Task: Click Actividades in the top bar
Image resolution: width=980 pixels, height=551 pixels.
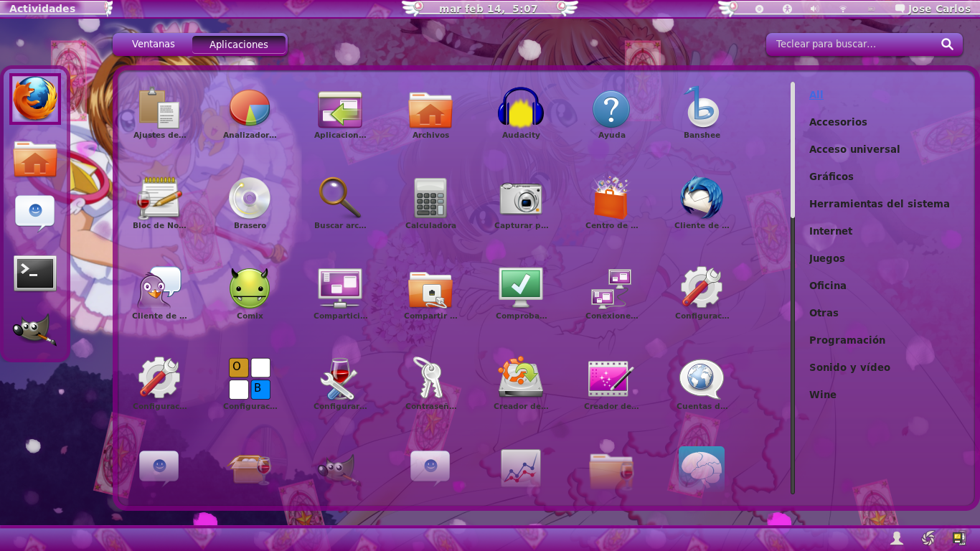Action: (x=42, y=9)
